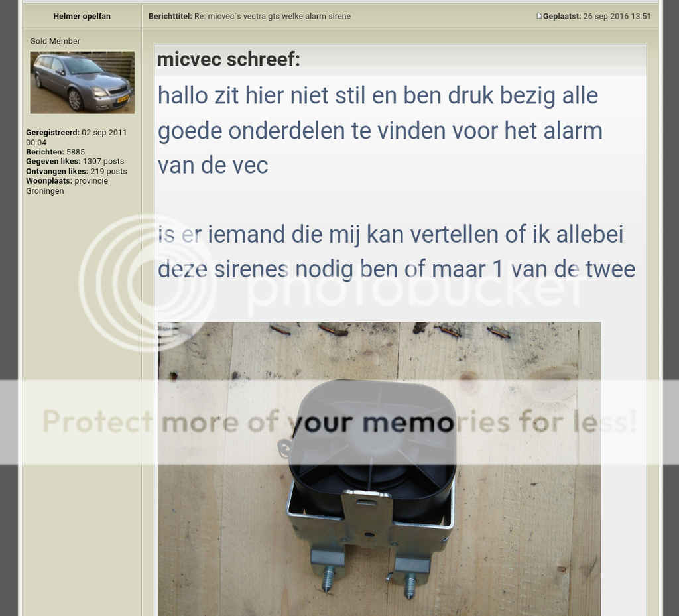Click the Woonplaats provincie Groningen text

[67, 186]
